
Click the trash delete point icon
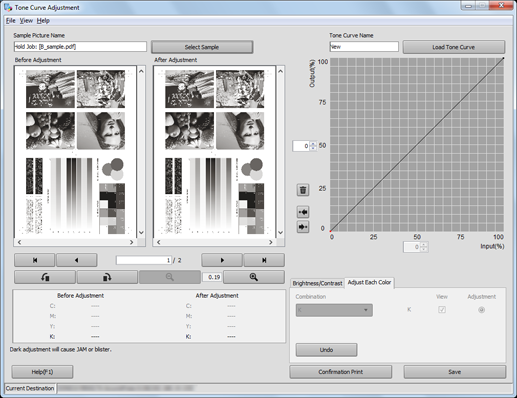(x=303, y=190)
